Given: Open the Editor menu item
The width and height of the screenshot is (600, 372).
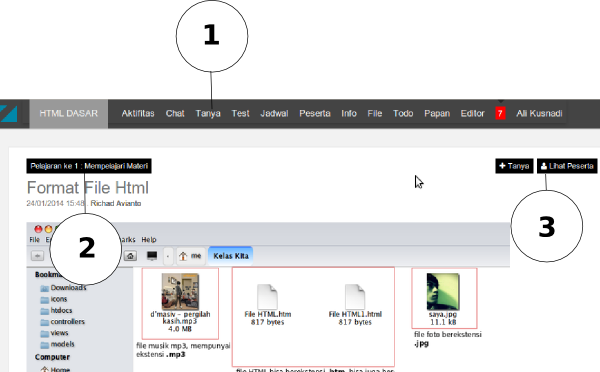Looking at the screenshot, I should point(472,114).
